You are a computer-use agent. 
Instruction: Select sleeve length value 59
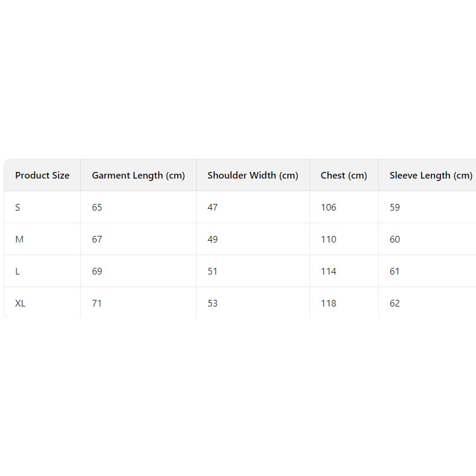coord(395,208)
